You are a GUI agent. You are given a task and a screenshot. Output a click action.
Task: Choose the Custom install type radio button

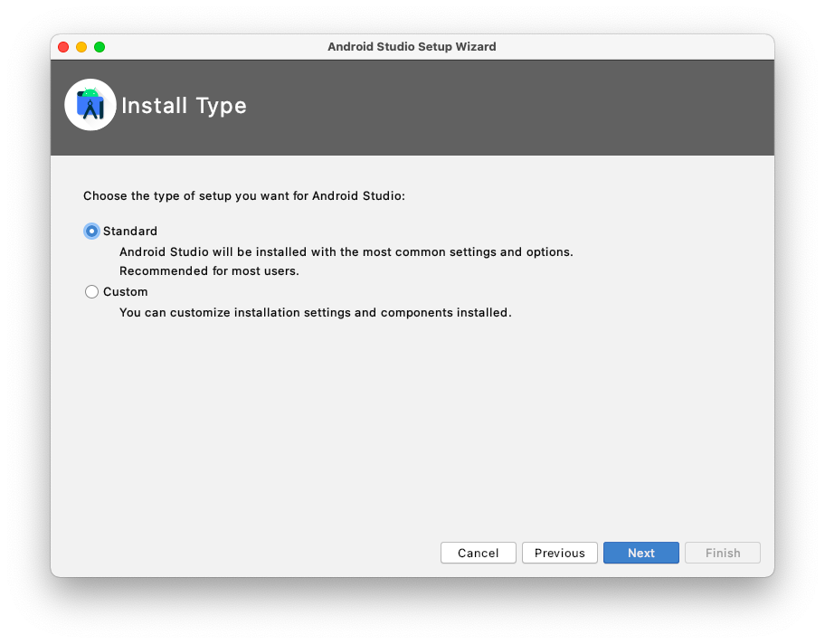pyautogui.click(x=91, y=291)
